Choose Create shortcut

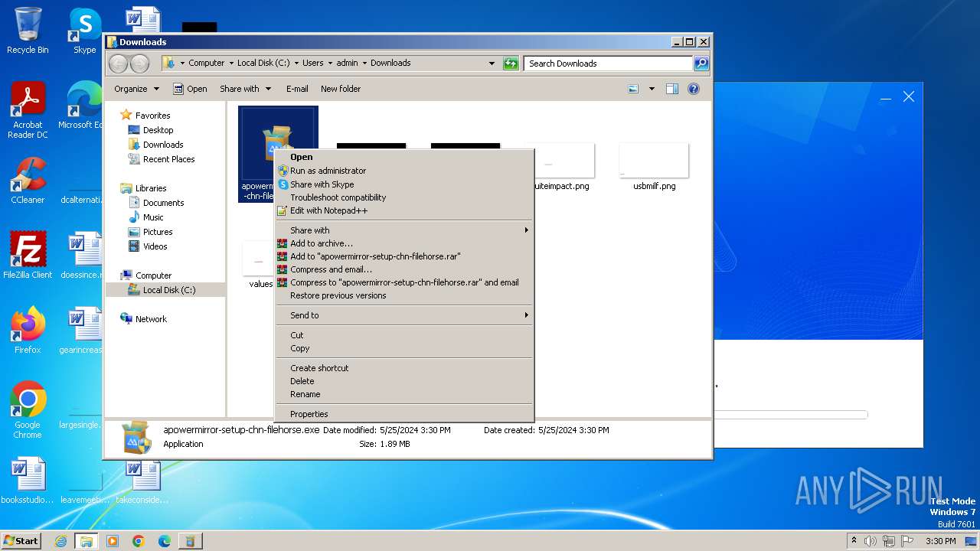(403, 368)
